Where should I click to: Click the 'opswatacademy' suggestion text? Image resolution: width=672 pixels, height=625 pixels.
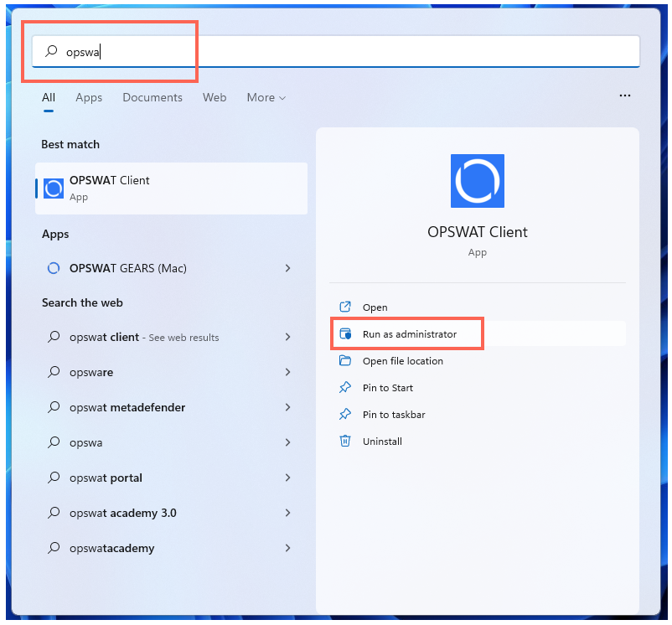click(111, 548)
